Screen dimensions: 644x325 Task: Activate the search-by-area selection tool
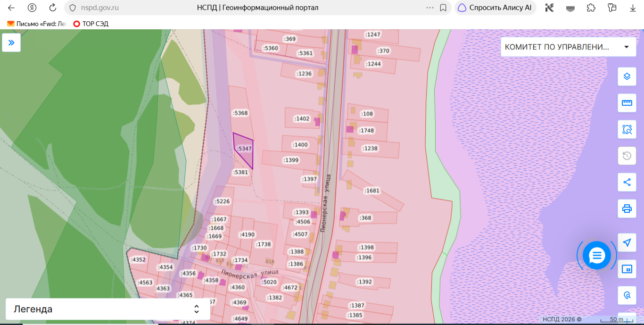click(627, 129)
